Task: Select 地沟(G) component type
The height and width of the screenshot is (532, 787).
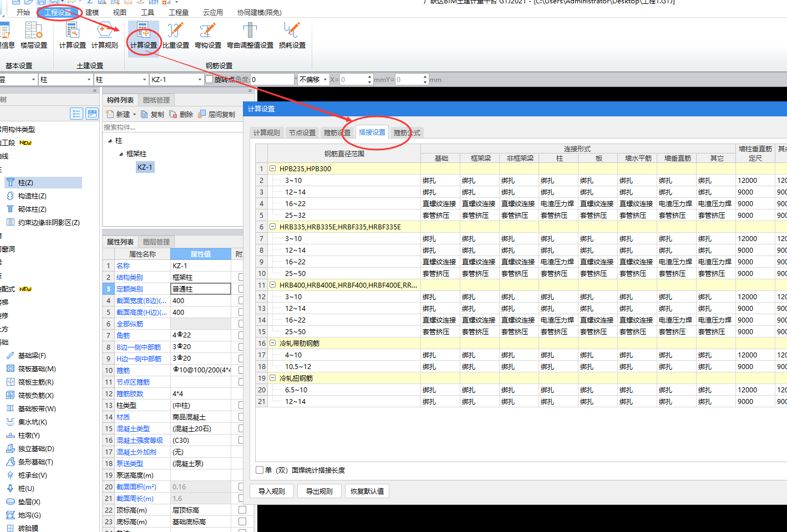Action: [x=29, y=515]
